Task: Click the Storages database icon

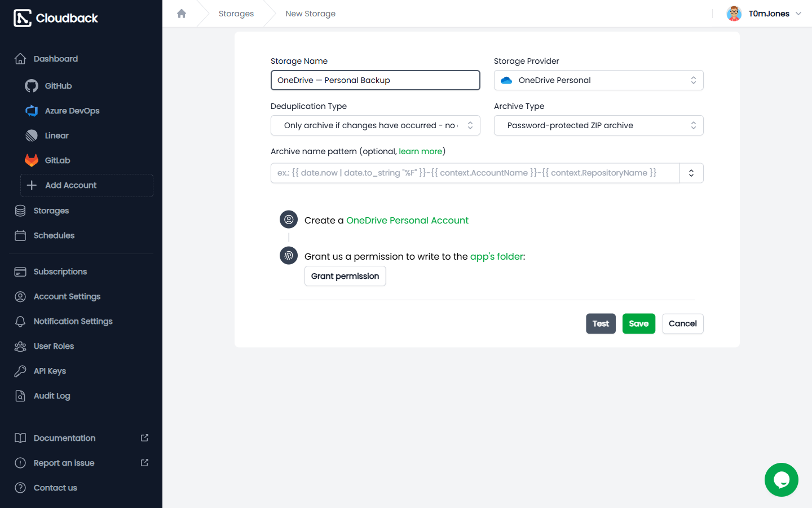Action: [20, 211]
